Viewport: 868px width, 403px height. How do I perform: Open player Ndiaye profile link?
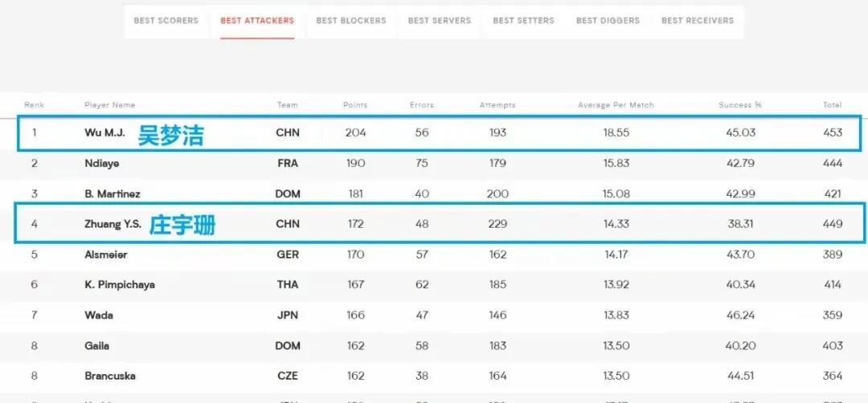[x=102, y=163]
